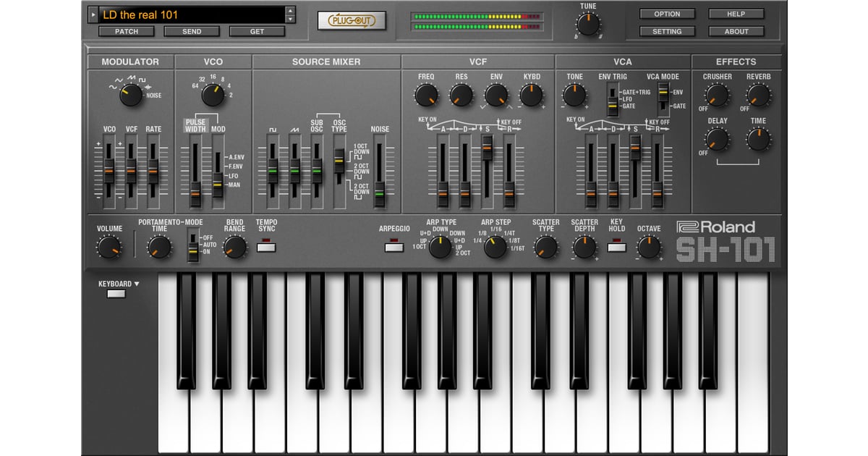
Task: Click the VOLUME knob
Action: (x=109, y=248)
